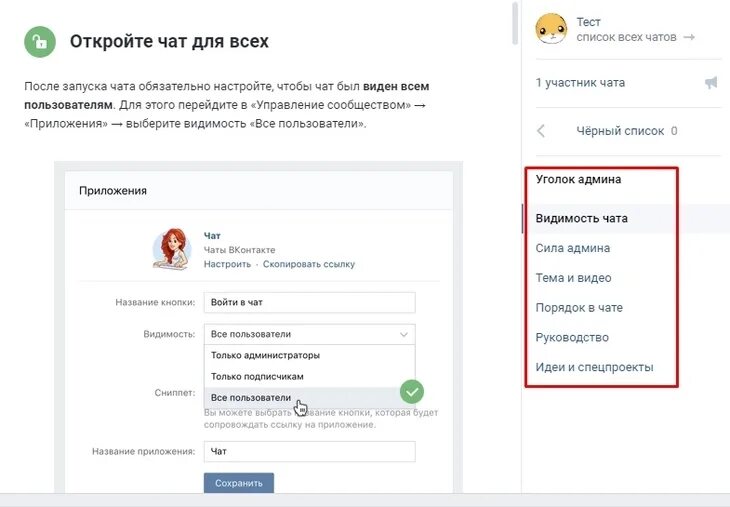Click the Приложения panel header
The image size is (730, 507).
(x=258, y=190)
